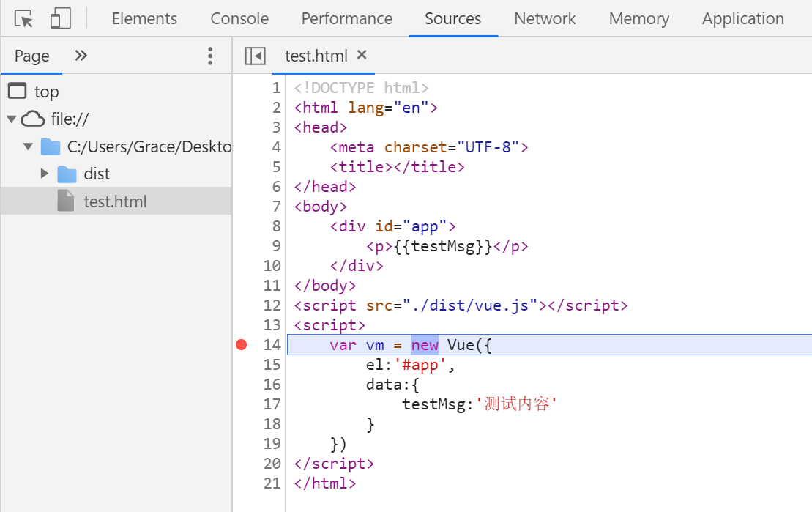
Task: Open the navigator three-dot menu
Action: coord(210,56)
